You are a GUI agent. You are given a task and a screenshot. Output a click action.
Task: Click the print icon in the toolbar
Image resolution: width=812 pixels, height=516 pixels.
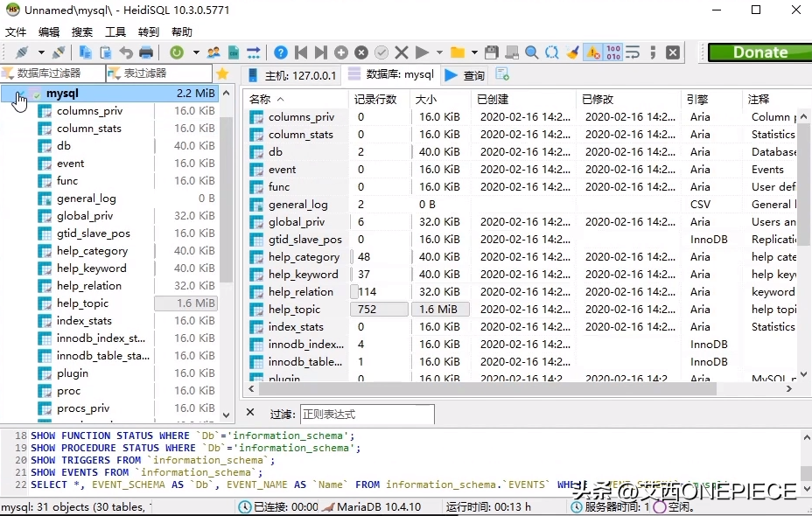146,52
